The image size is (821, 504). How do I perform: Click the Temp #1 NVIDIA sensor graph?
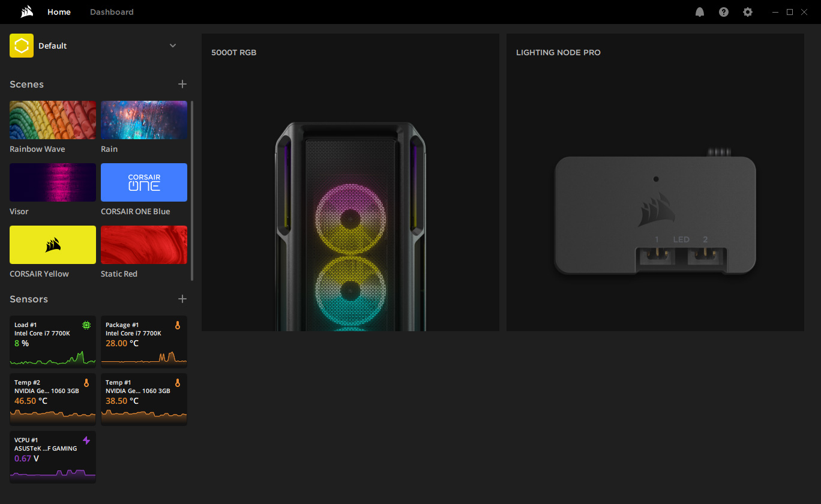[x=144, y=415]
